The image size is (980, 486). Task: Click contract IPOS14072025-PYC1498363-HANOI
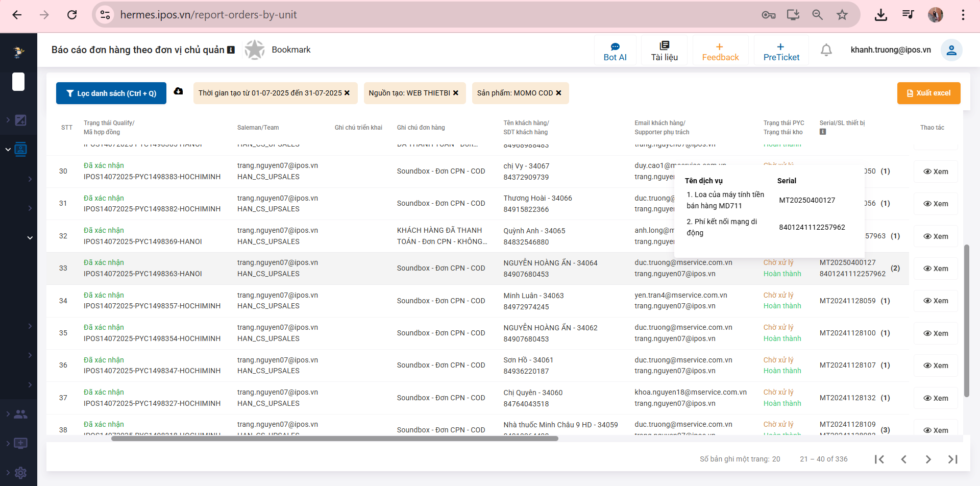(143, 274)
